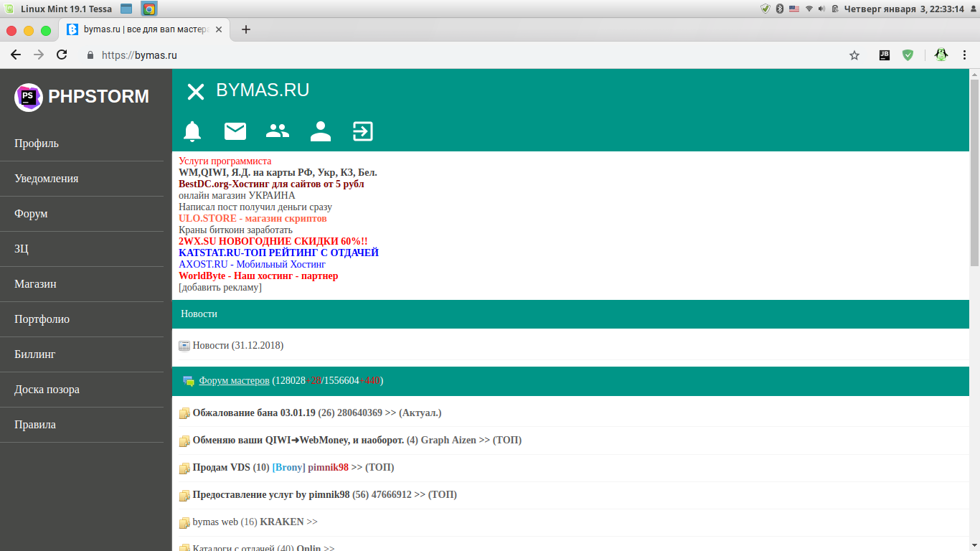Open the mail envelope icon
Screen dimensions: 980x551
[x=235, y=131]
